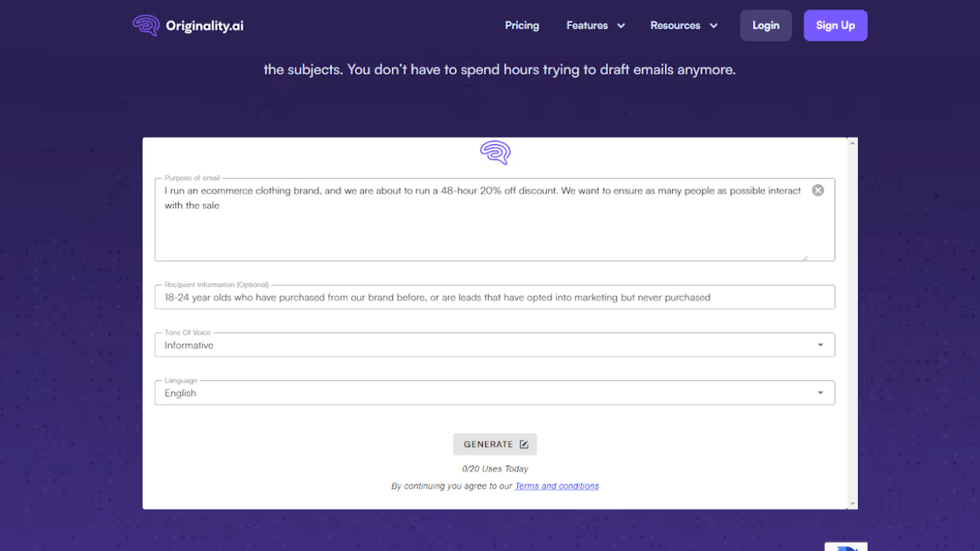Focus the Purpose of email text area
Image resolution: width=980 pixels, height=551 pixels.
tap(481, 226)
